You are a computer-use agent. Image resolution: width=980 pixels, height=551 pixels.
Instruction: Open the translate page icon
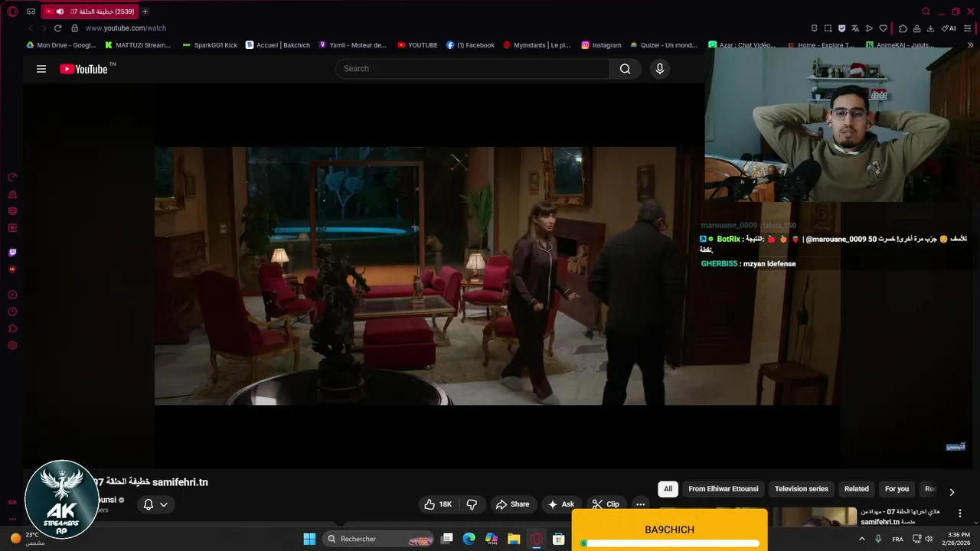(855, 28)
